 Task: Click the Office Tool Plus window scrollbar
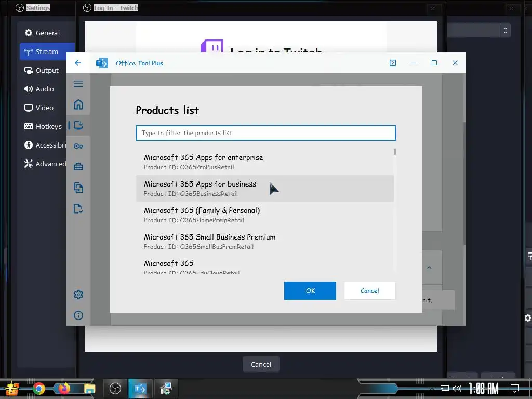click(x=464, y=183)
